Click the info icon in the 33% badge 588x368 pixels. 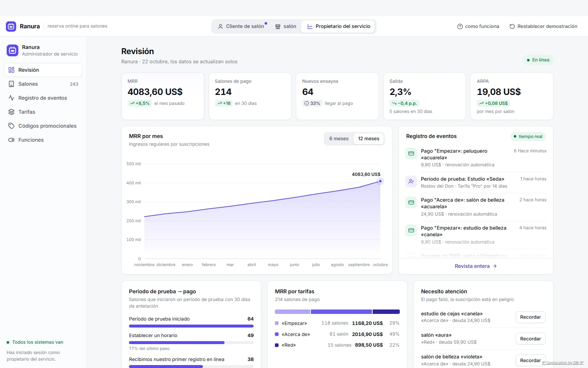(306, 103)
